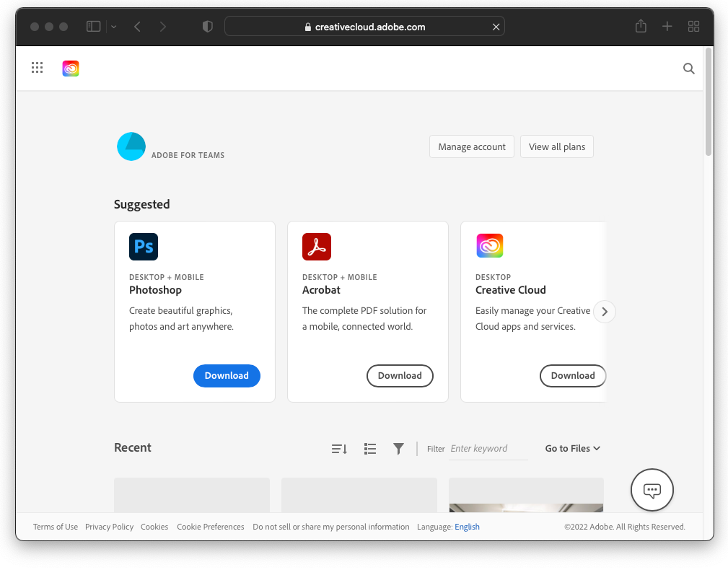Open the chat support bubble icon
This screenshot has width=728, height=570.
(652, 491)
